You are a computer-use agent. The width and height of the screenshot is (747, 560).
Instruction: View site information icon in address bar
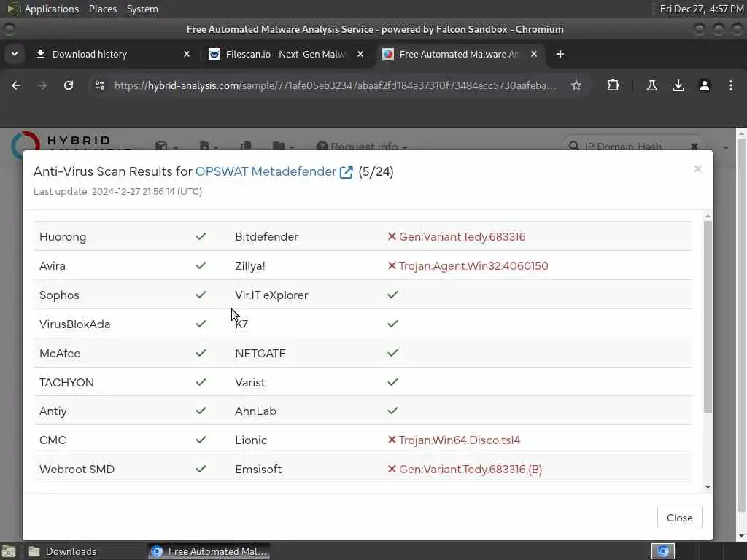100,85
